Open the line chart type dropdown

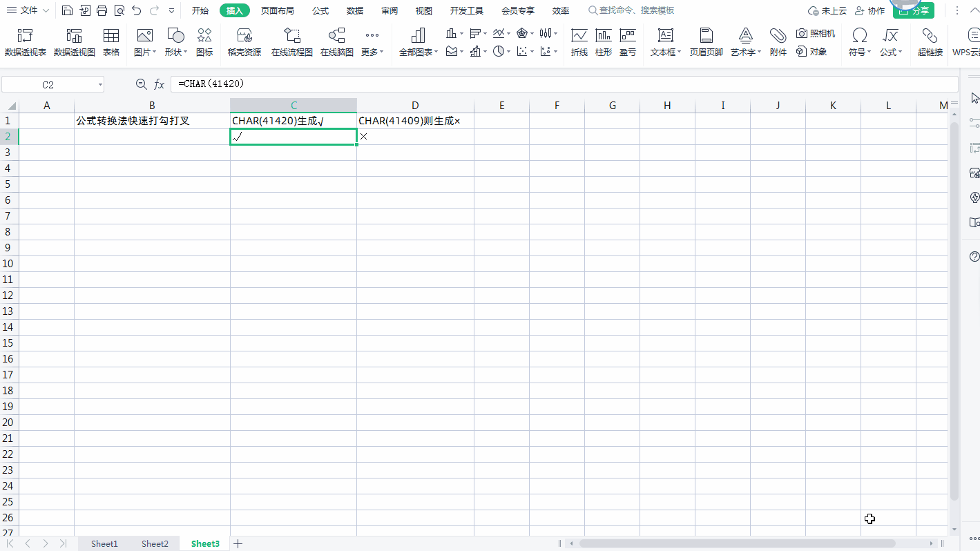[501, 33]
